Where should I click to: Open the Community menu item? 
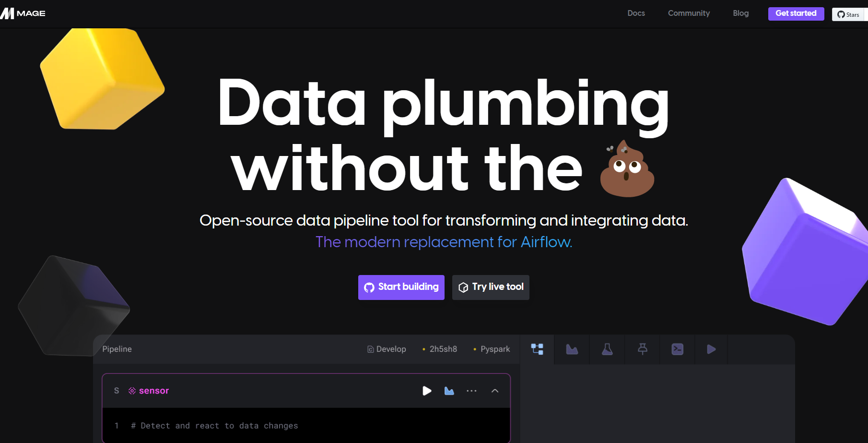[689, 13]
